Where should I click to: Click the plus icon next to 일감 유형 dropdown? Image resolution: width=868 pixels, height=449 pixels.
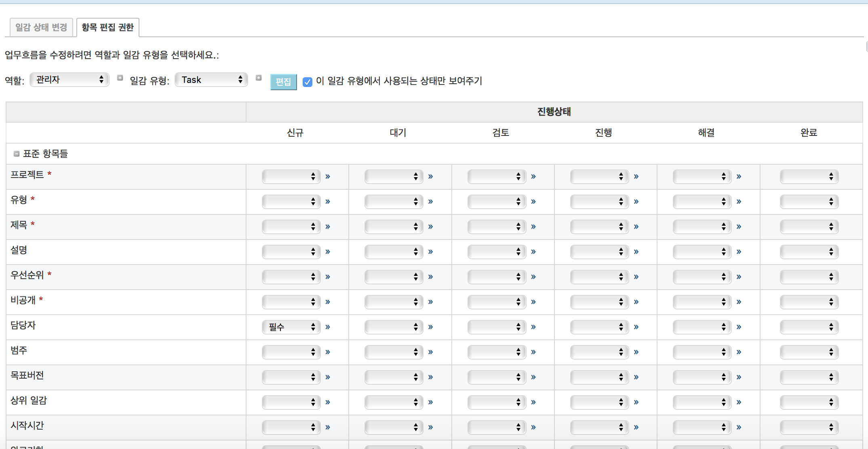[x=259, y=78]
